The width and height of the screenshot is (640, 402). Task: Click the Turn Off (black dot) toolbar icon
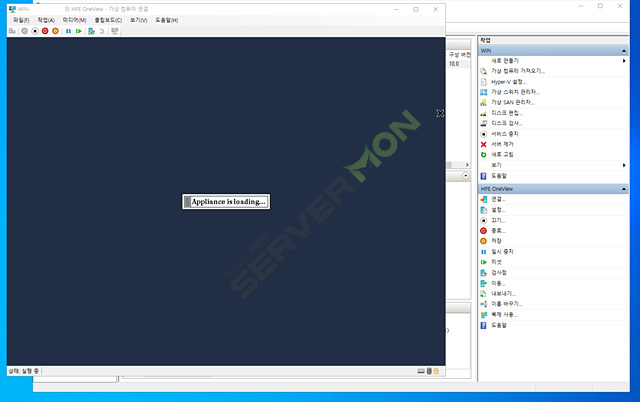[35, 31]
